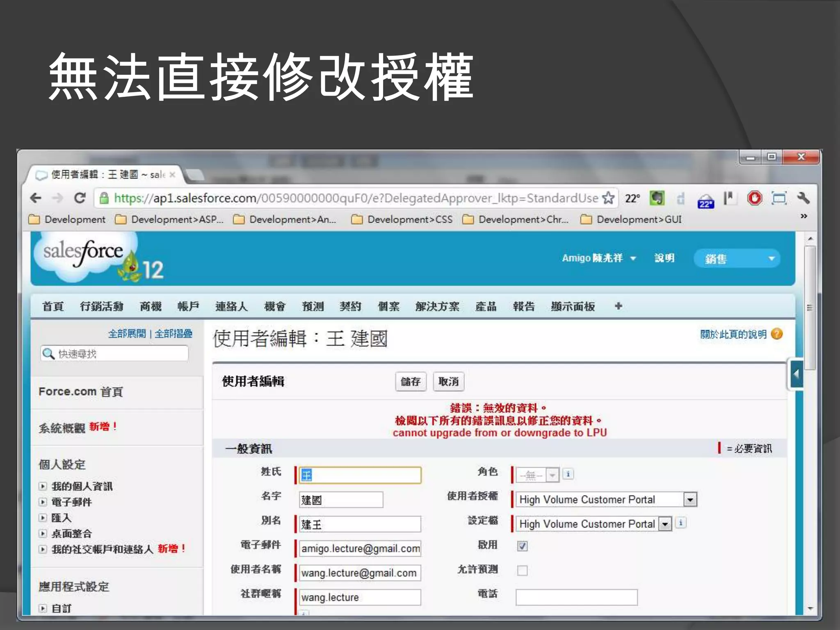The image size is (840, 630).
Task: Click the plus icon to see all tabs
Action: point(619,306)
